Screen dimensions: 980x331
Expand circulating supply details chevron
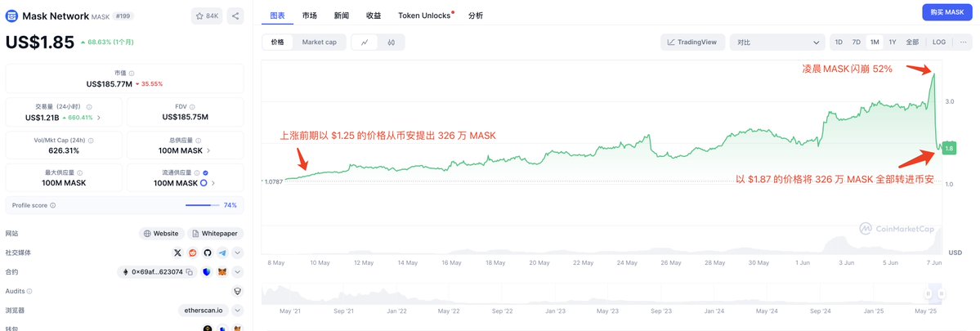(213, 183)
